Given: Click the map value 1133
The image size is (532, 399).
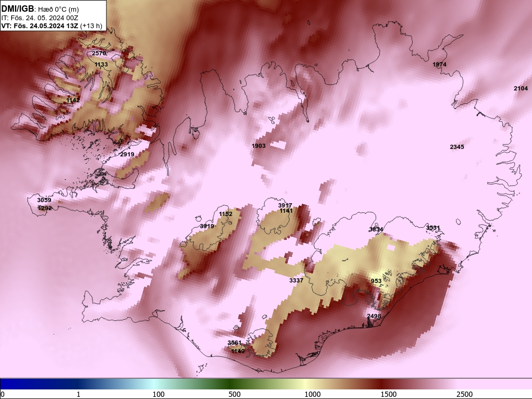Looking at the screenshot, I should click(101, 64).
